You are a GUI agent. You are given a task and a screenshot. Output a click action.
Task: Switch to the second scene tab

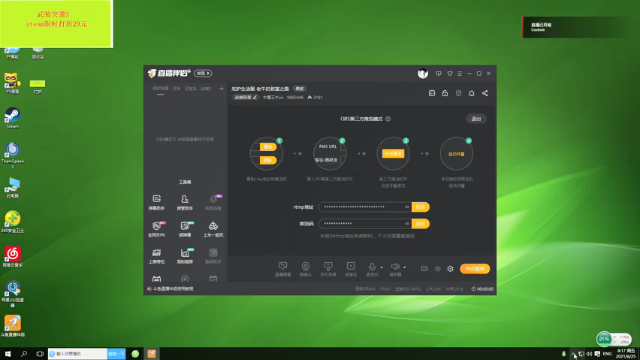tap(176, 89)
